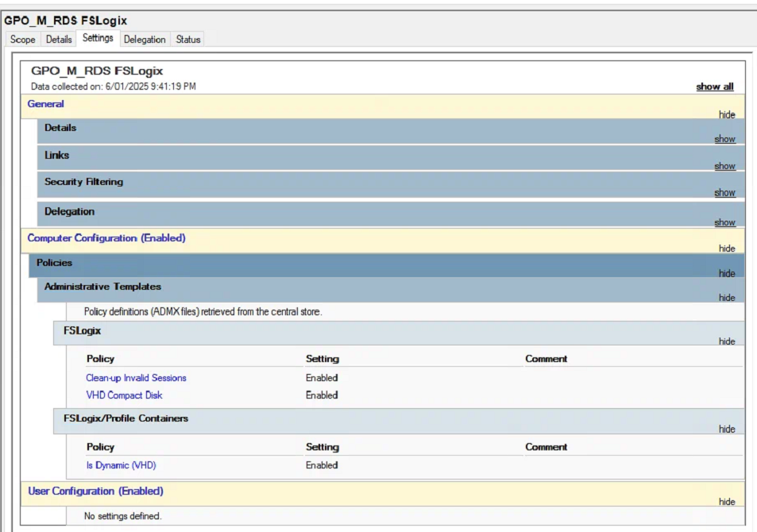Viewport: 757px width, 532px height.
Task: Click the Policies header bar
Action: pyautogui.click(x=386, y=265)
